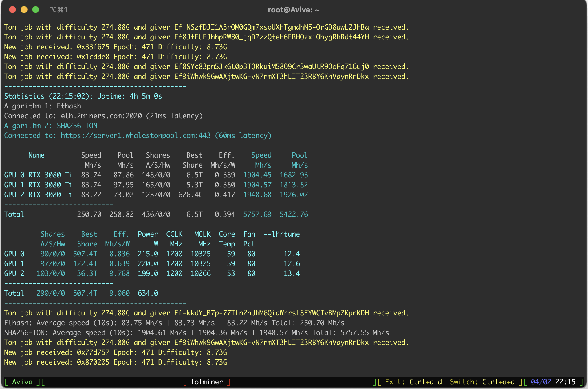Select the lolminer screen window tab
Viewport: 588px width, 389px height.
pyautogui.click(x=206, y=382)
